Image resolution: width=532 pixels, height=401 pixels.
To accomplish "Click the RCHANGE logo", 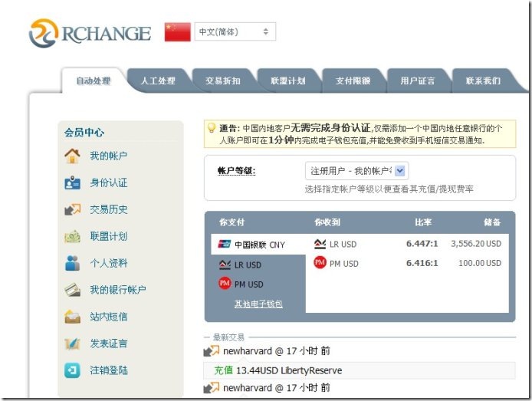I will click(x=90, y=33).
